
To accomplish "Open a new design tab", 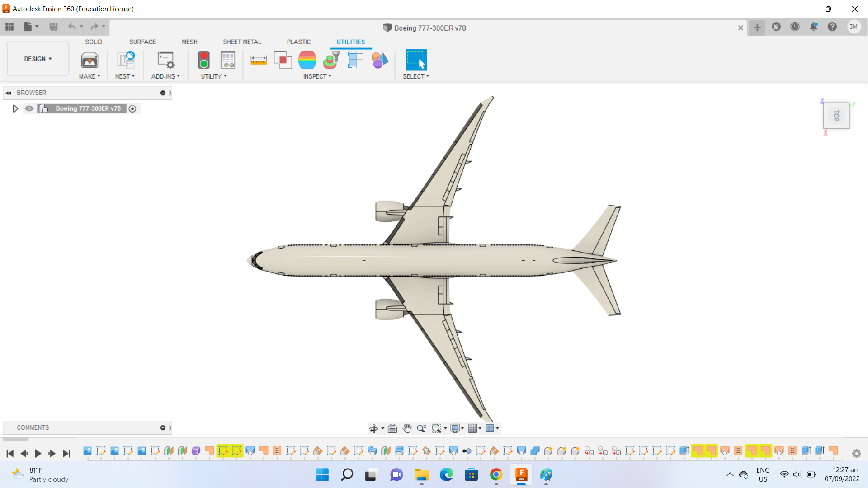I will click(757, 28).
